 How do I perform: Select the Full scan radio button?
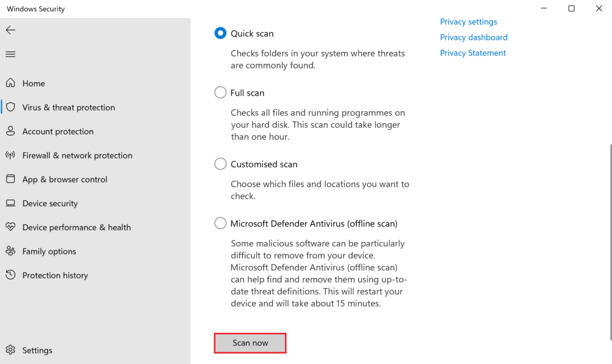[221, 93]
